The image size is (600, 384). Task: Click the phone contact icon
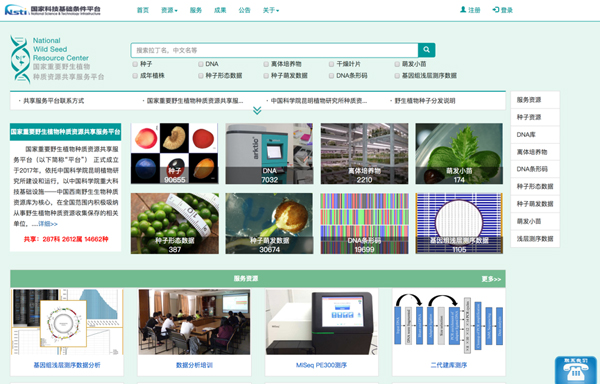point(576,370)
